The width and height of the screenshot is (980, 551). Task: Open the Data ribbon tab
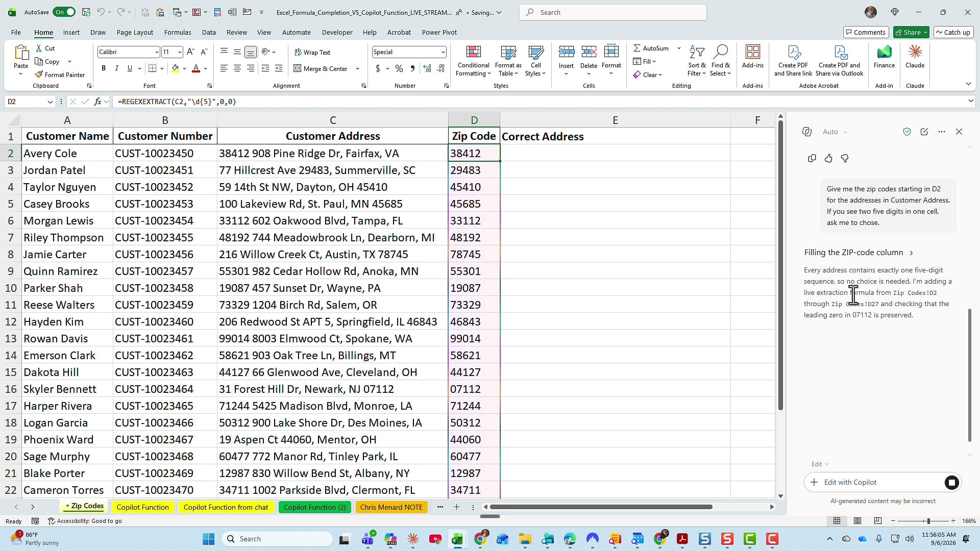pos(209,32)
